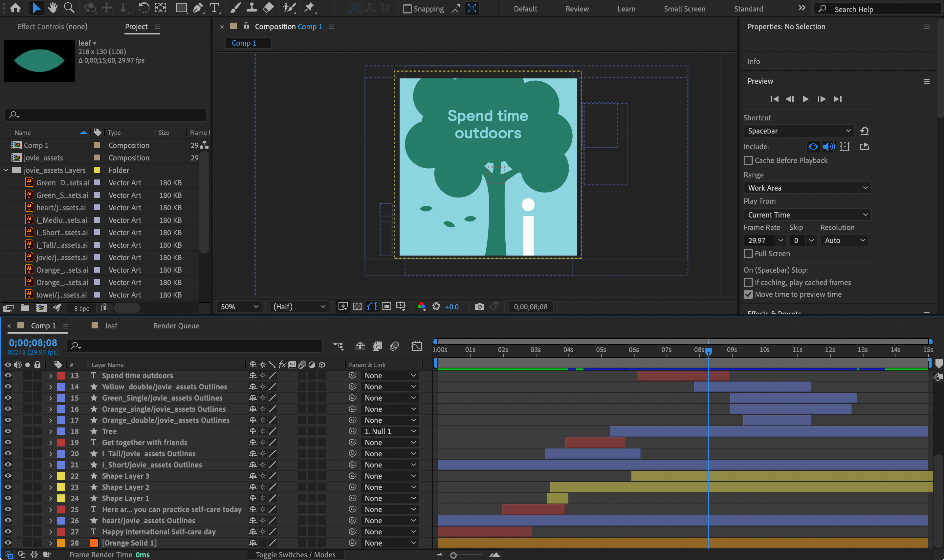Click Toggle Switches / Modes
Screen dimensions: 944x560
point(295,554)
